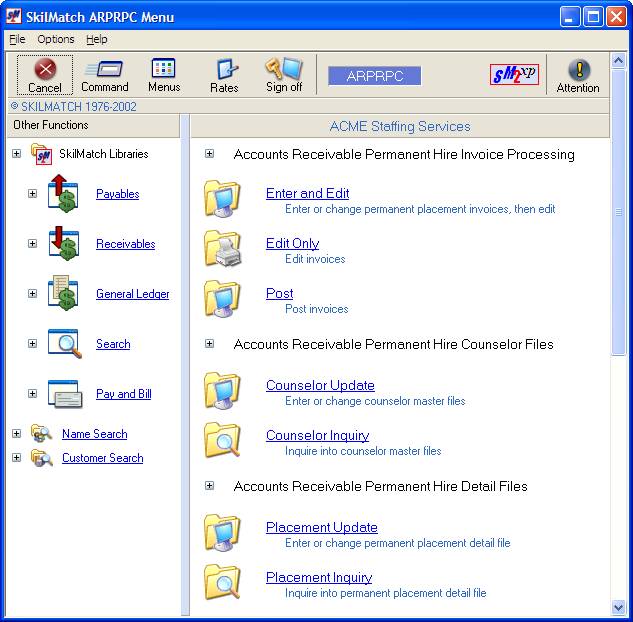The image size is (633, 622).
Task: Toggle the Counselor Files section expander
Action: point(209,343)
